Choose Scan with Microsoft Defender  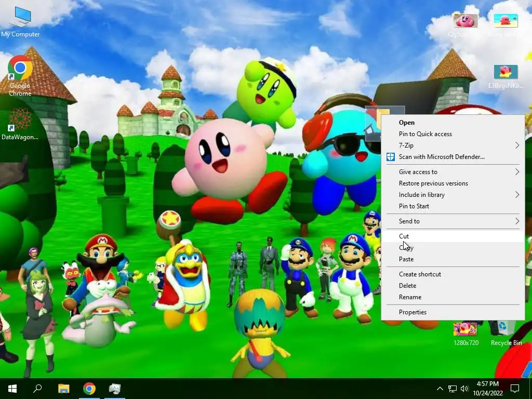(x=453, y=157)
